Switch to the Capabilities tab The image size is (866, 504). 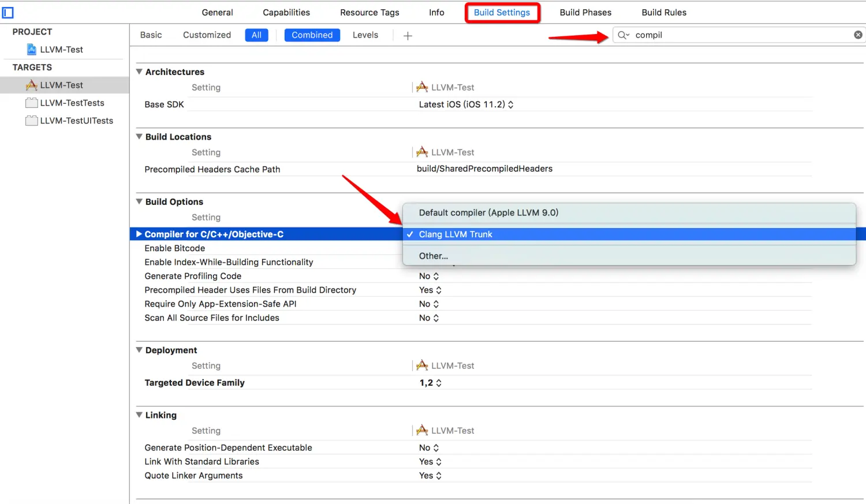point(286,13)
